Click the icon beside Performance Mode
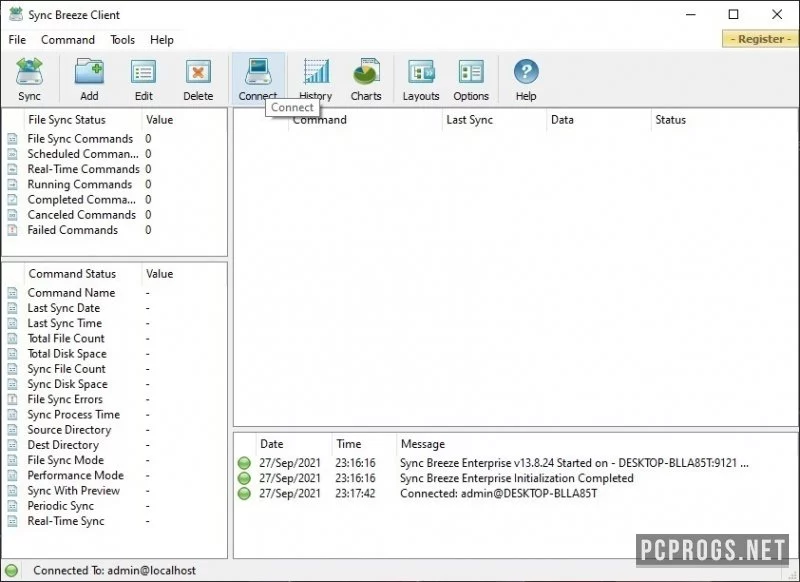800x582 pixels. 13,475
